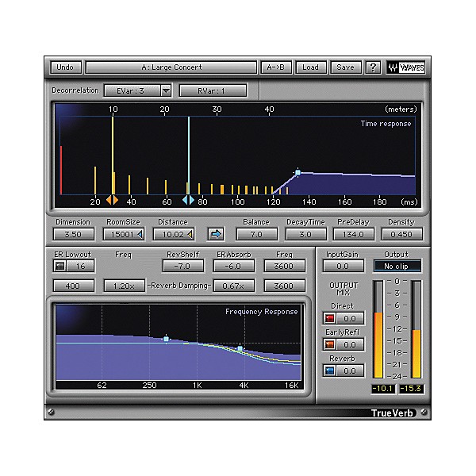Click the ERAbsorb Freq value 3600
The height and width of the screenshot is (476, 476).
tap(284, 267)
